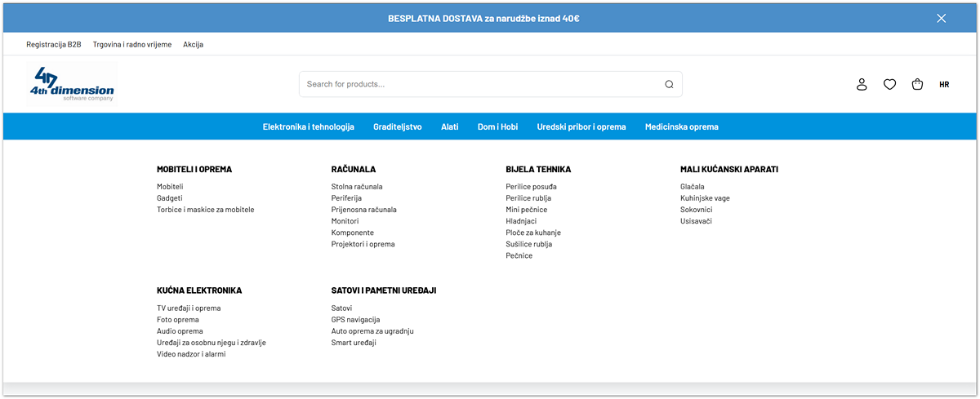
Task: Open the Usisavači subcategory
Action: [x=696, y=221]
